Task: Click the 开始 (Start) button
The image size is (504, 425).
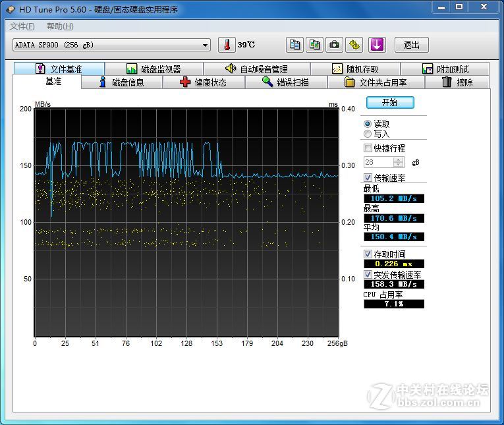Action: 390,103
